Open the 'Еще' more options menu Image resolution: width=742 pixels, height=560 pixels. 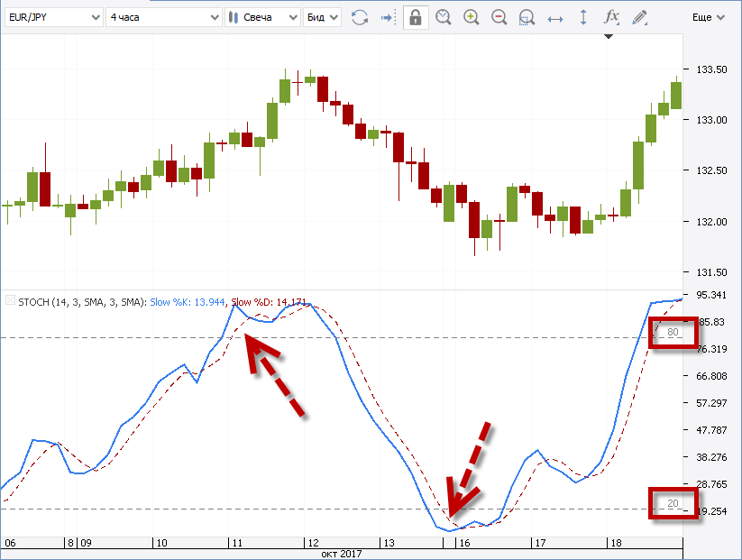[x=708, y=17]
